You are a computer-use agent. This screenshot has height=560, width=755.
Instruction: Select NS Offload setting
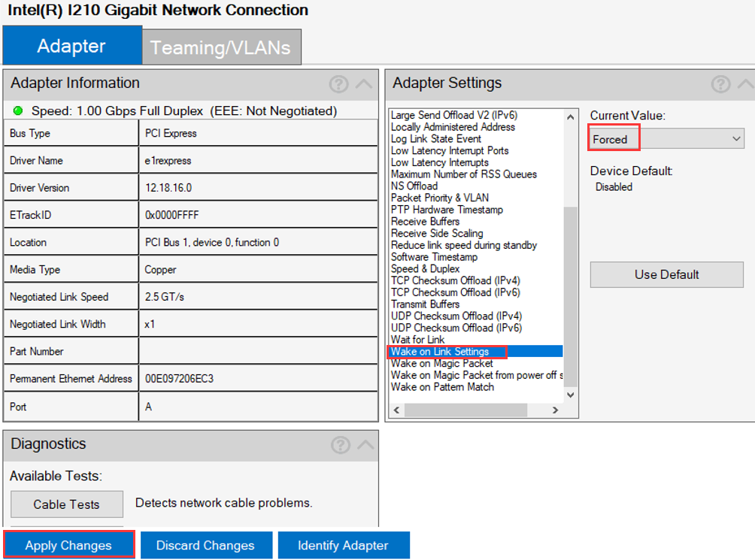(414, 186)
